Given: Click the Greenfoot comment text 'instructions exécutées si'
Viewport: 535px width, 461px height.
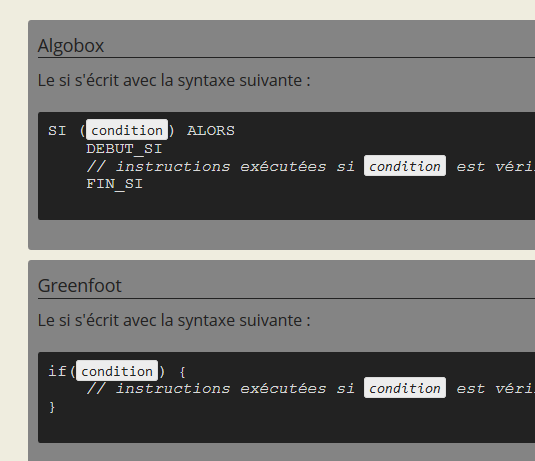Looking at the screenshot, I should (x=235, y=389).
